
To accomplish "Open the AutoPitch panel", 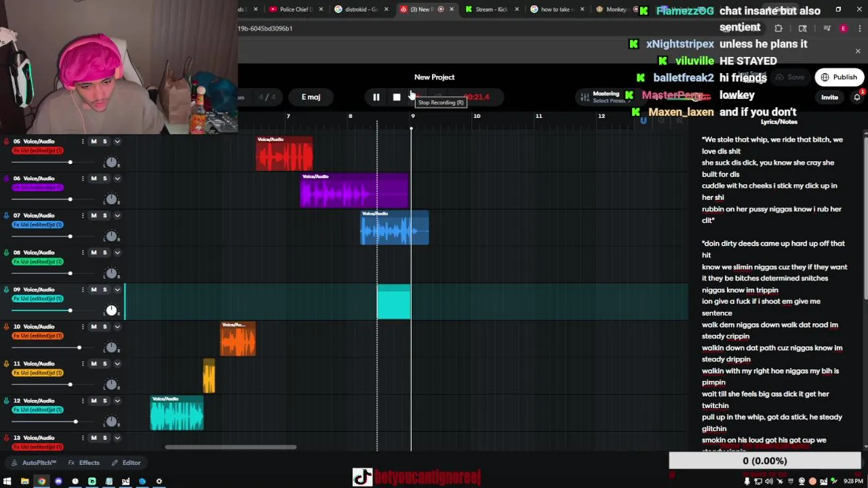I will [x=34, y=463].
